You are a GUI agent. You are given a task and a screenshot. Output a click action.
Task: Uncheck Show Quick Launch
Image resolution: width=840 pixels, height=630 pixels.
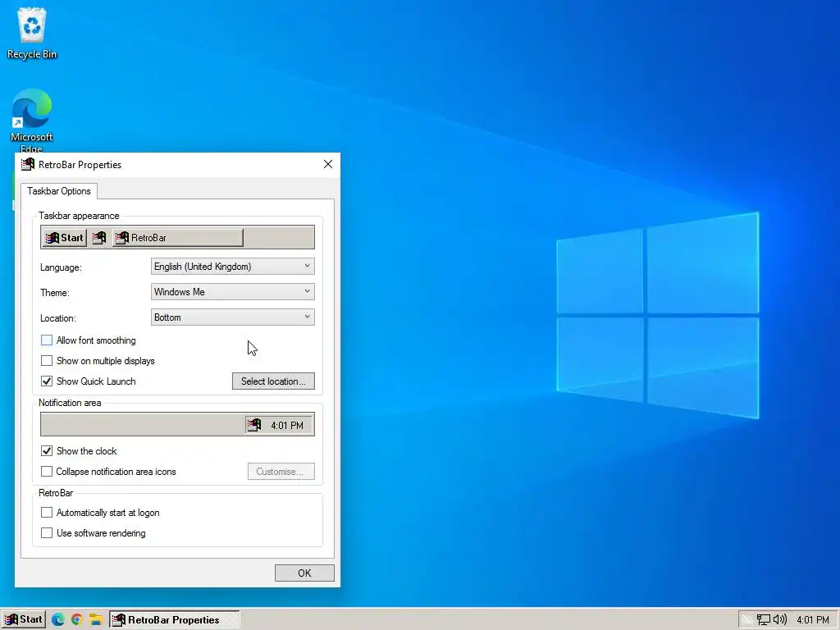coord(47,381)
